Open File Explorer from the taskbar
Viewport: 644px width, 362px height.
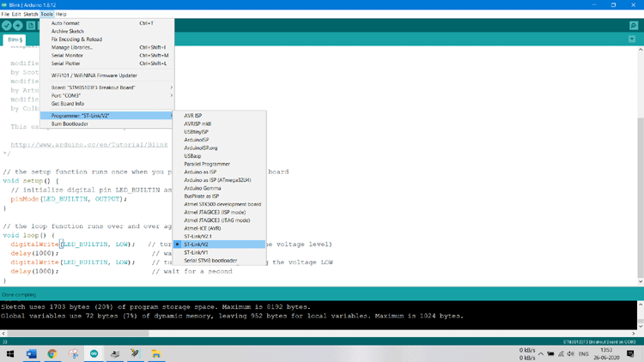click(156, 353)
